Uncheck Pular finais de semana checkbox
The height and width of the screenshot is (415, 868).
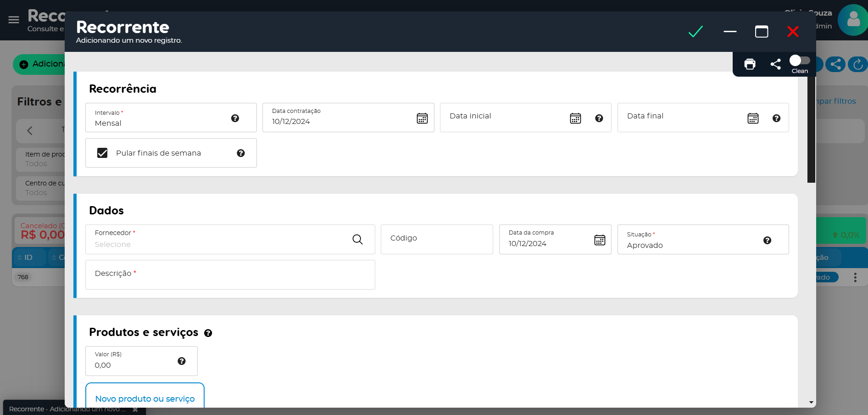pos(102,153)
